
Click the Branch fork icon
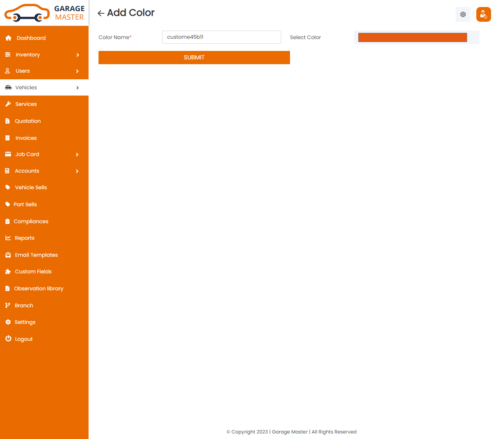pyautogui.click(x=8, y=305)
